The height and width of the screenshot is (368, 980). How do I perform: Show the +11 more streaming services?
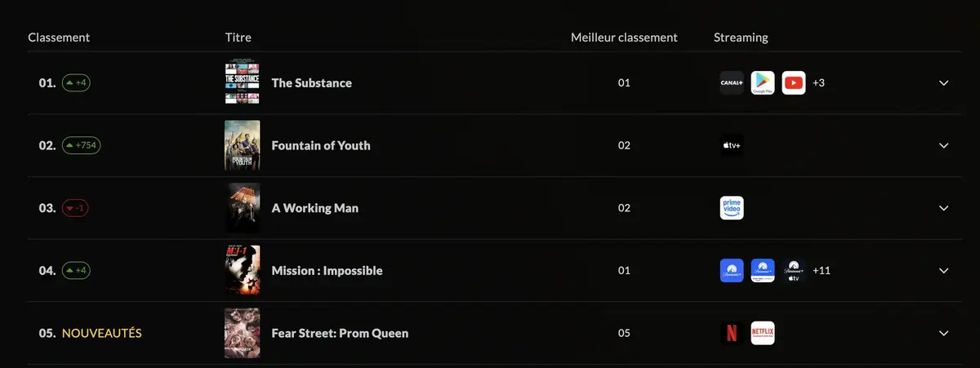pyautogui.click(x=822, y=270)
